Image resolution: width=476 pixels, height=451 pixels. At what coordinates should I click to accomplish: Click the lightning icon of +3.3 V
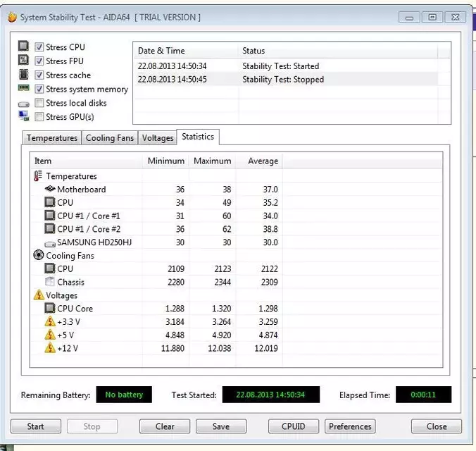[50, 321]
